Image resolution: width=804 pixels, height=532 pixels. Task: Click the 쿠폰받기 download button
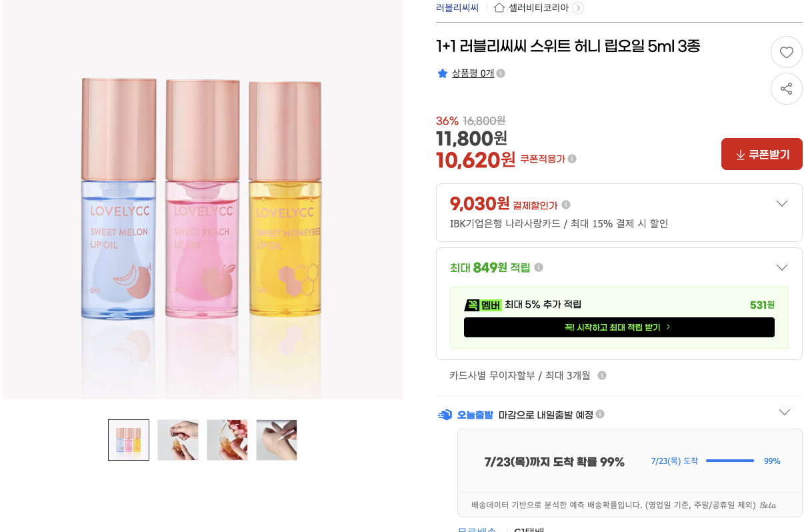point(762,155)
